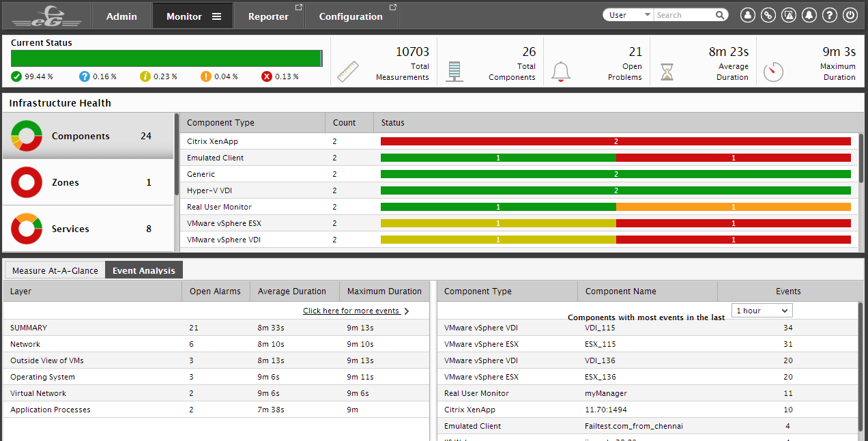
Task: Select the Network layer row
Action: coord(216,344)
